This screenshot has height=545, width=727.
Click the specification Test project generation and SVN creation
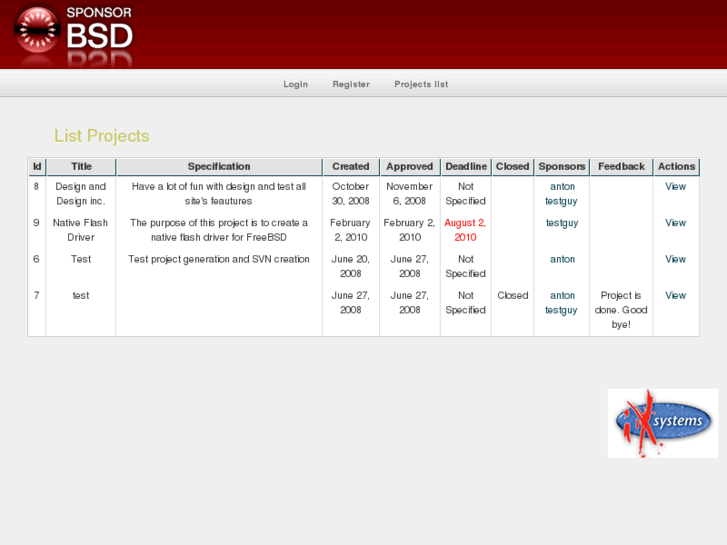(x=219, y=259)
